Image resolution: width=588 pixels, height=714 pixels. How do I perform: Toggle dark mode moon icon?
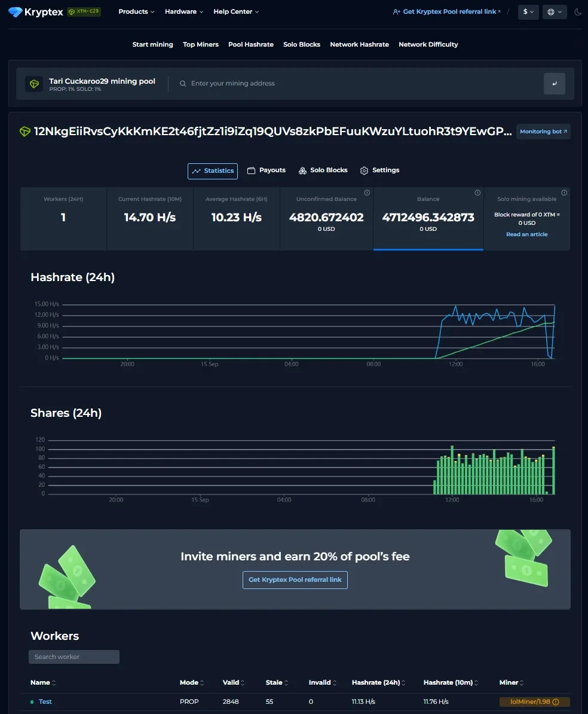tap(577, 12)
